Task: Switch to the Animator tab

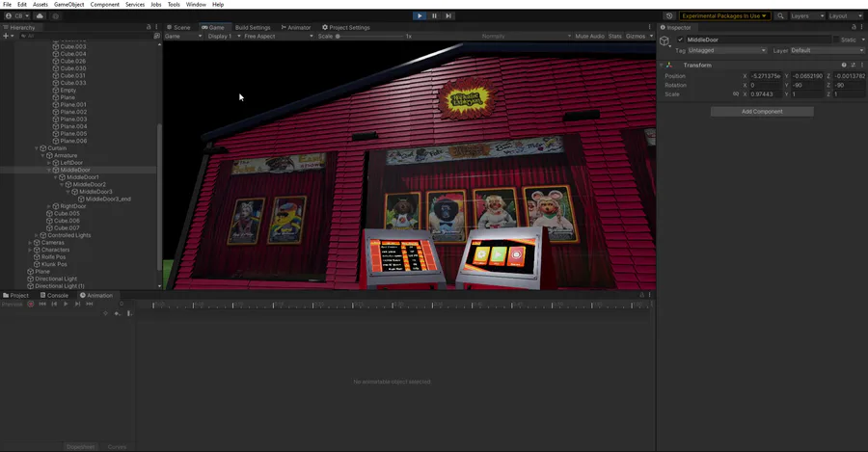Action: (x=296, y=27)
